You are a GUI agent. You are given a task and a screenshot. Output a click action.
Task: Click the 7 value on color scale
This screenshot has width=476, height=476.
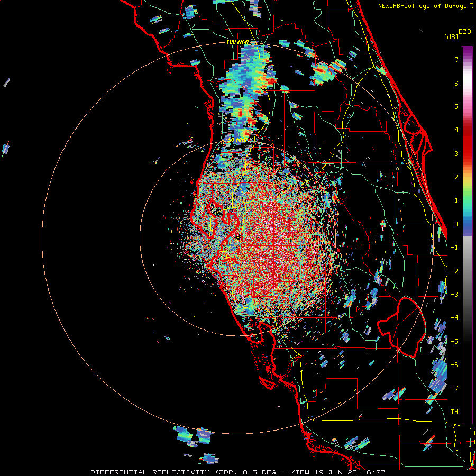click(456, 59)
